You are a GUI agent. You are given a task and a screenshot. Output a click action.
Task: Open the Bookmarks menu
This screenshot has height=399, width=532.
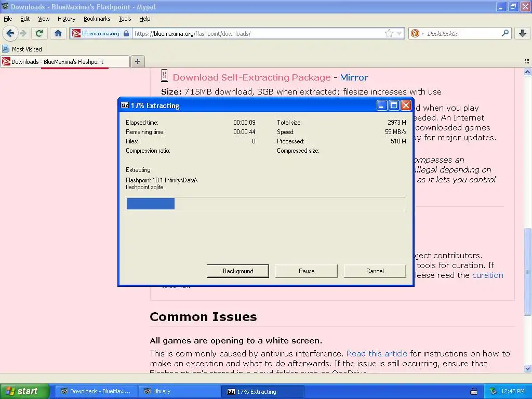97,19
